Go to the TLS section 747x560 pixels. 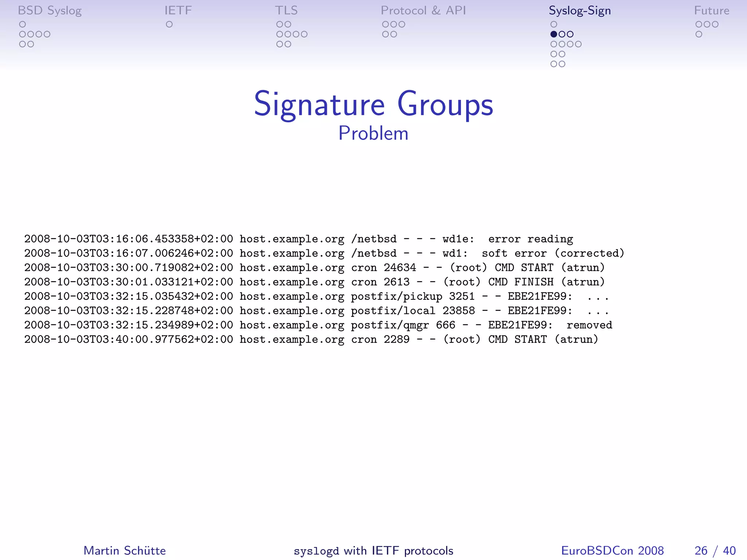click(x=286, y=10)
